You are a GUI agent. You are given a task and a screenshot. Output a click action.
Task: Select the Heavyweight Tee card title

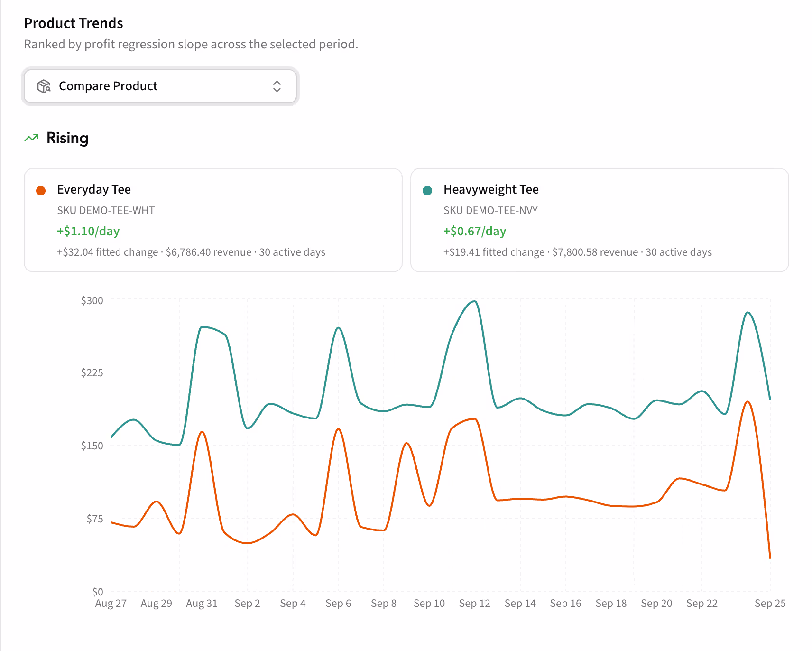tap(491, 190)
